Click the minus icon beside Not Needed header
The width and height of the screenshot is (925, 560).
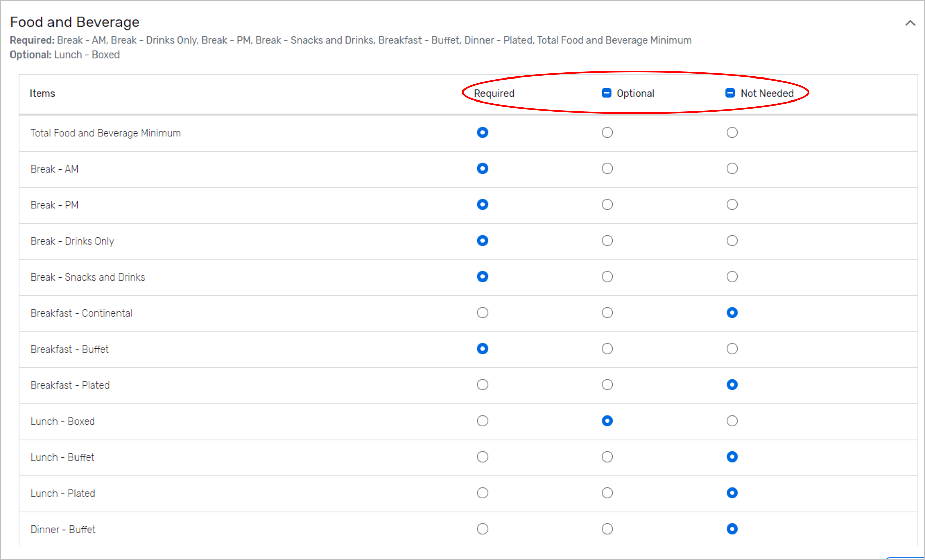point(730,93)
